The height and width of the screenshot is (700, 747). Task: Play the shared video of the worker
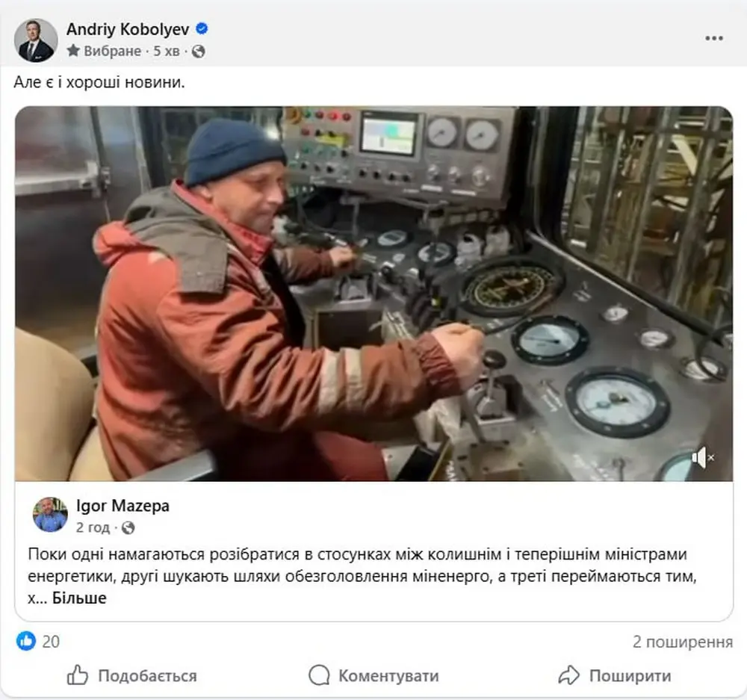click(374, 294)
